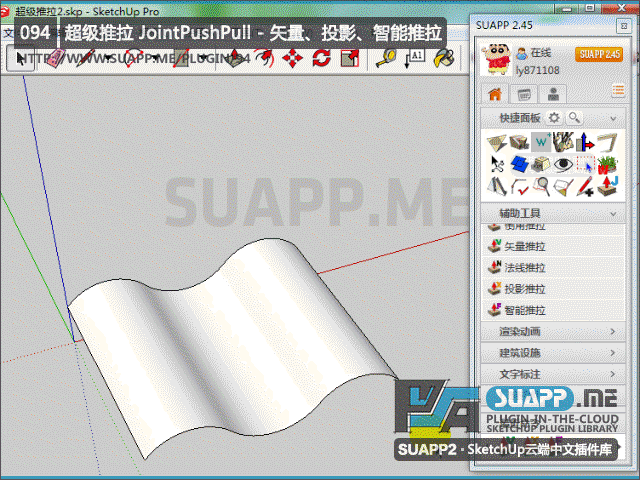Select the Move tool with red arrows
Viewport: 640px width, 480px height.
point(293,59)
